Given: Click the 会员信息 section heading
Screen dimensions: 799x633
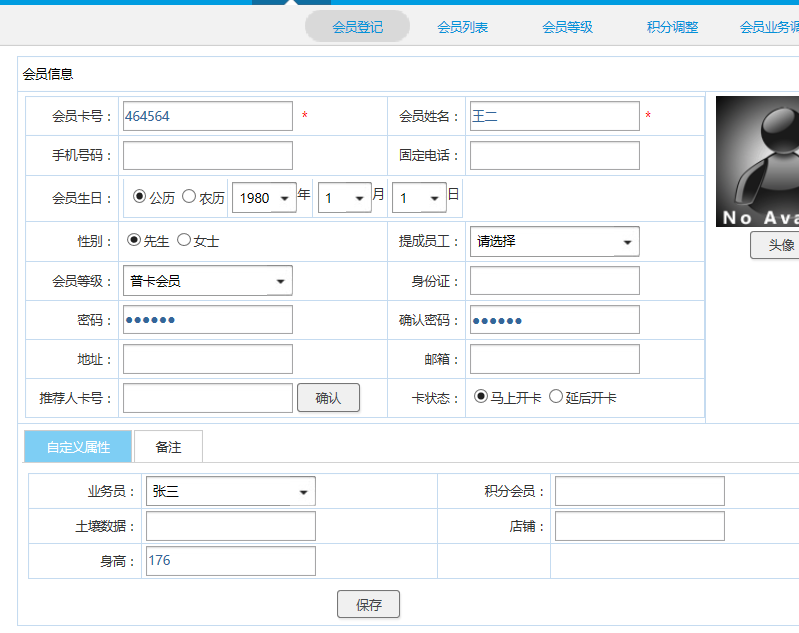Looking at the screenshot, I should tap(48, 74).
